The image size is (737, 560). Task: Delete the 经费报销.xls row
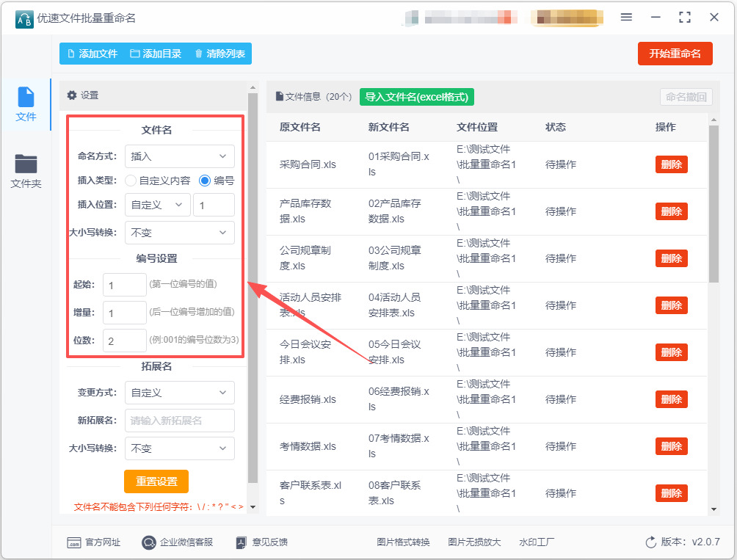(671, 399)
